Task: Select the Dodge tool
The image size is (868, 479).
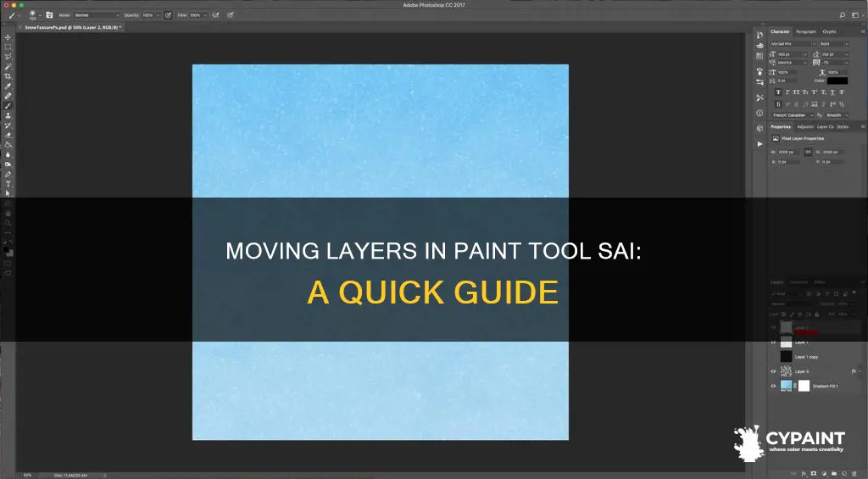Action: click(x=8, y=164)
